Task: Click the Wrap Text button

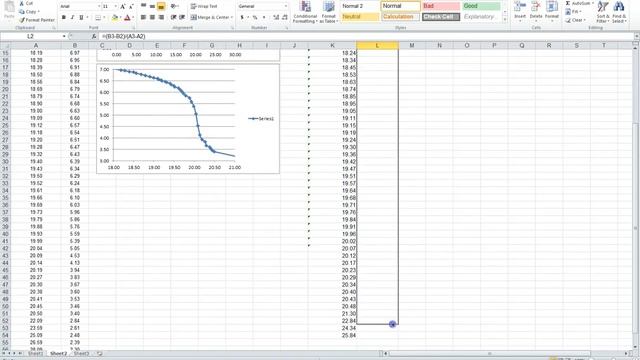Action: click(204, 7)
